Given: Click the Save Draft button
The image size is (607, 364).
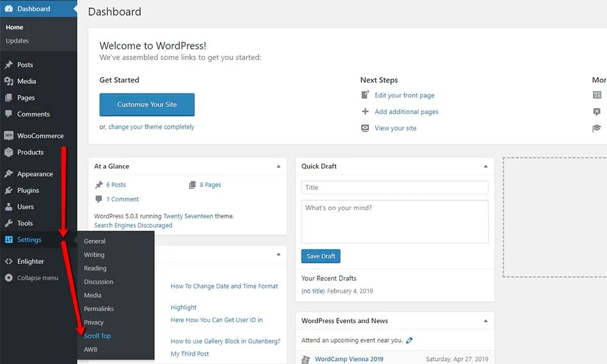Looking at the screenshot, I should 320,256.
